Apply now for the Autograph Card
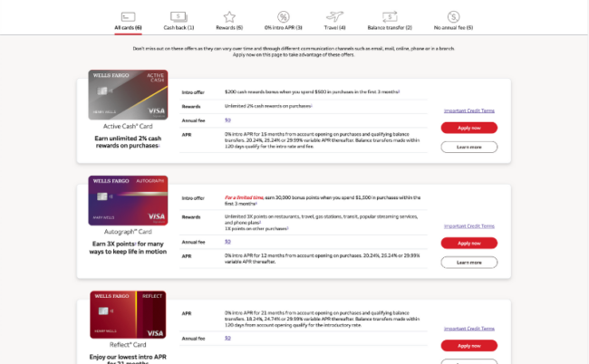The height and width of the screenshot is (364, 589). coord(468,243)
